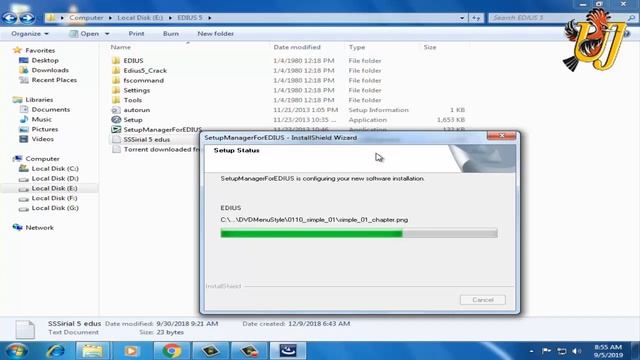Select Local Disk (C:) in the sidebar

(x=55, y=169)
